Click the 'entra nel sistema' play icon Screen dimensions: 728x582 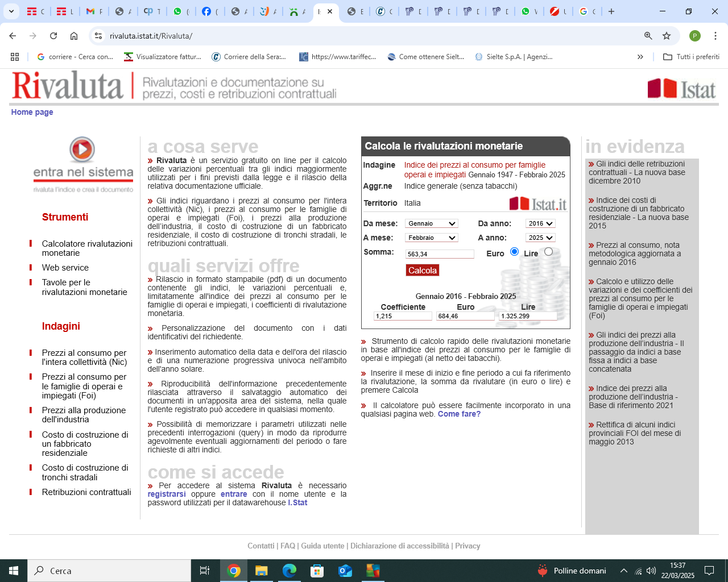point(82,149)
